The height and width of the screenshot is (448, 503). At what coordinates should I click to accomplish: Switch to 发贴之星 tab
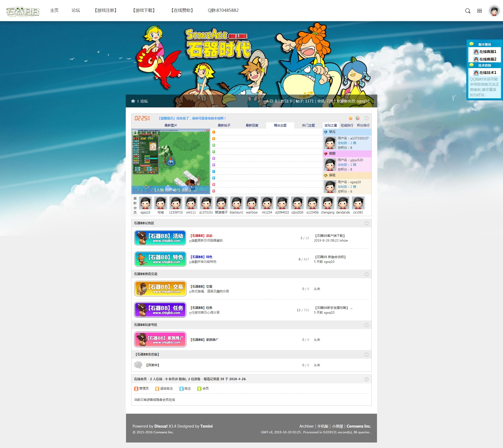point(331,125)
